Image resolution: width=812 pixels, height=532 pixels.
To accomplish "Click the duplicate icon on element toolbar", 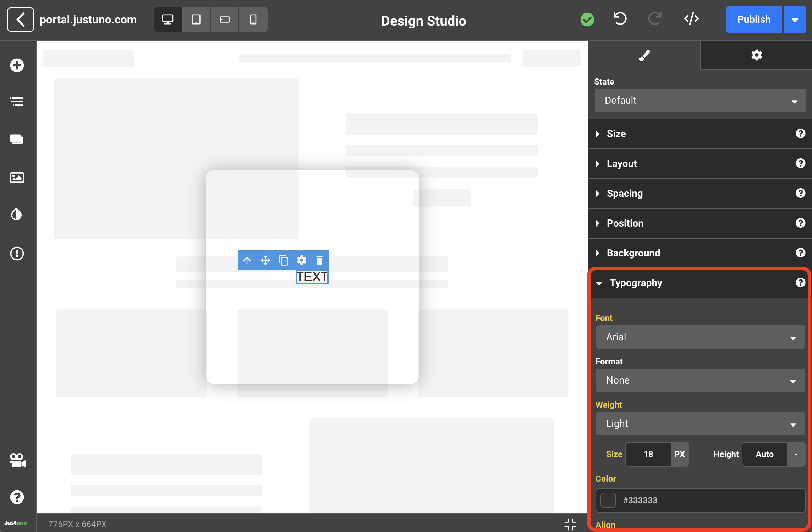I will tap(283, 260).
